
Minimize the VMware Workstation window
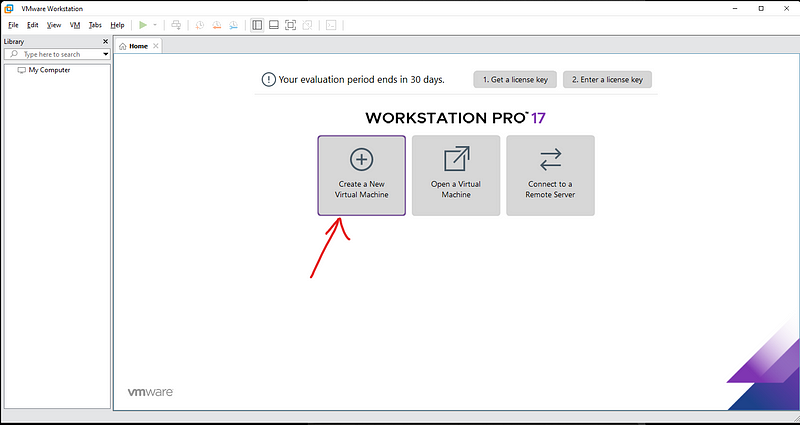point(735,9)
